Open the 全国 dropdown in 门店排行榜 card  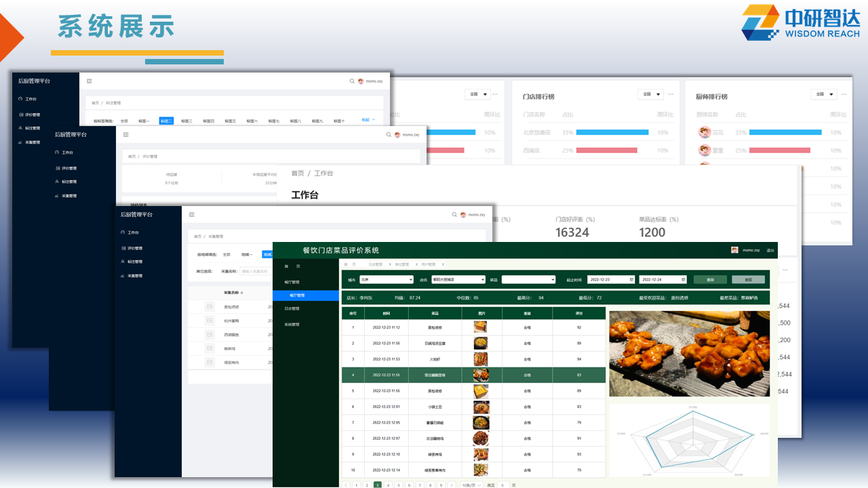(x=650, y=94)
